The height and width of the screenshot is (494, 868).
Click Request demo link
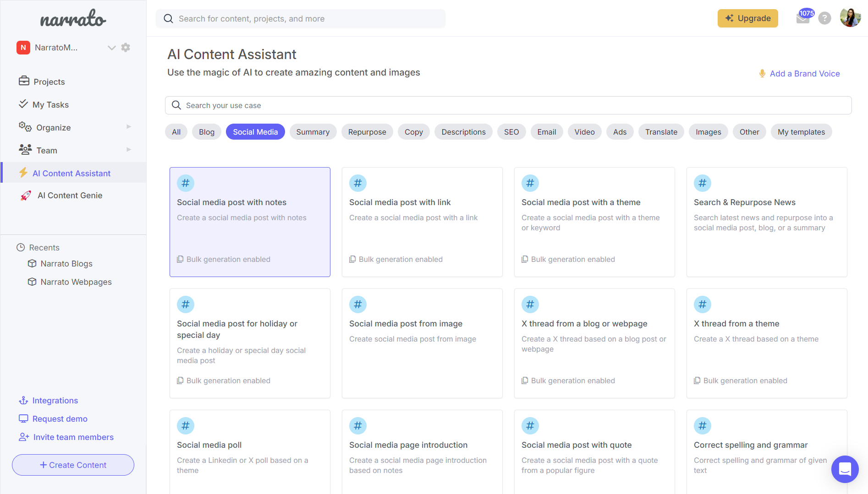click(60, 419)
